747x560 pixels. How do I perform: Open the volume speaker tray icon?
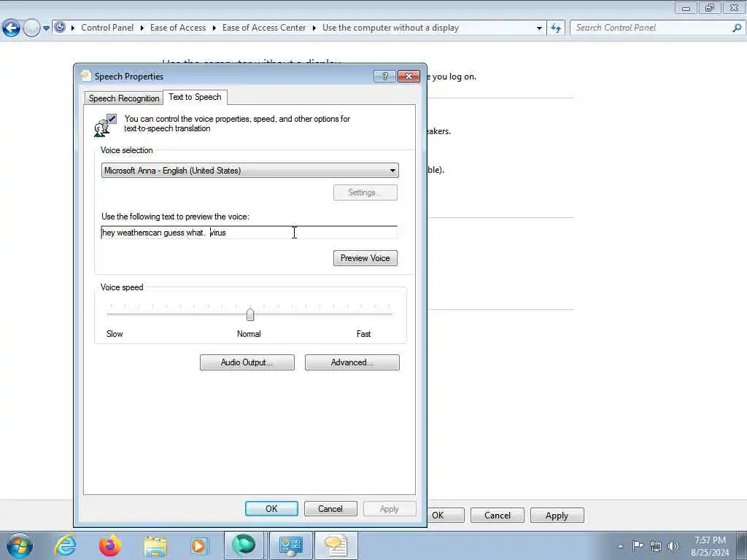[x=673, y=546]
